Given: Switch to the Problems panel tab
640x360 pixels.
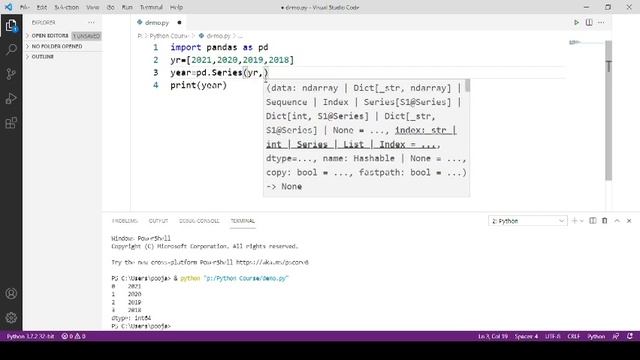Looking at the screenshot, I should tap(125, 221).
